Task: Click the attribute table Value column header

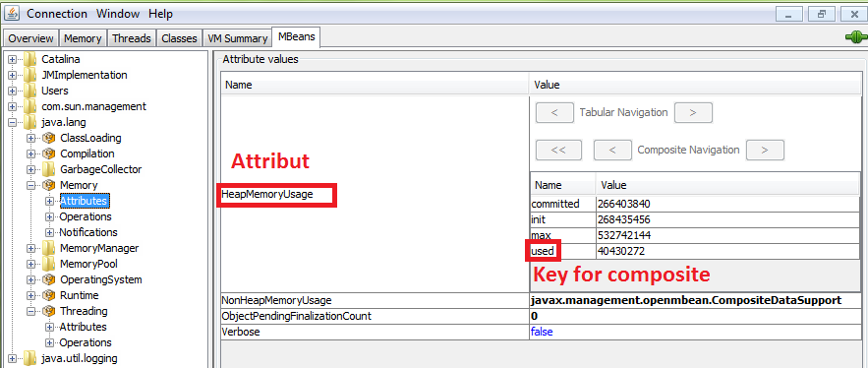Action: [695, 86]
